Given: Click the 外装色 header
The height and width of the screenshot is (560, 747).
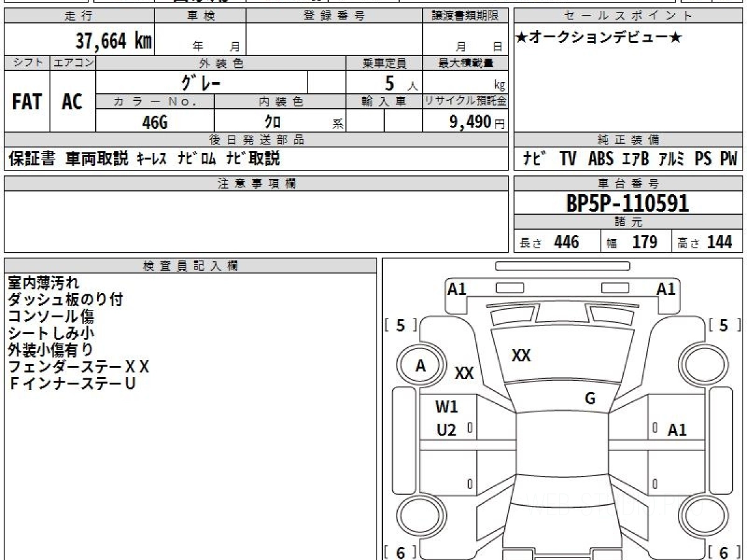Looking at the screenshot, I should pos(221,63).
